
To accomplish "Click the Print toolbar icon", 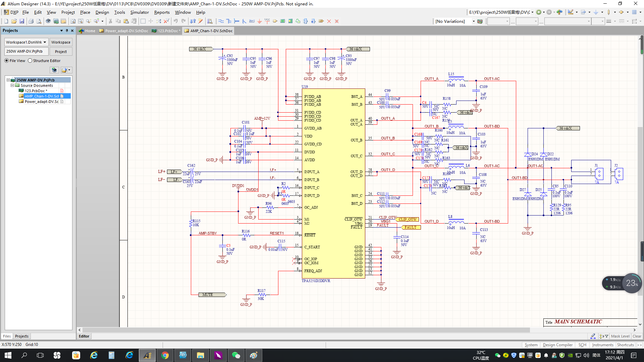I will (x=31, y=21).
